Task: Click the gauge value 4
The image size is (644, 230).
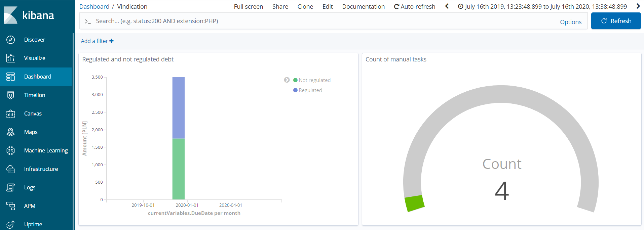Action: coord(502,190)
